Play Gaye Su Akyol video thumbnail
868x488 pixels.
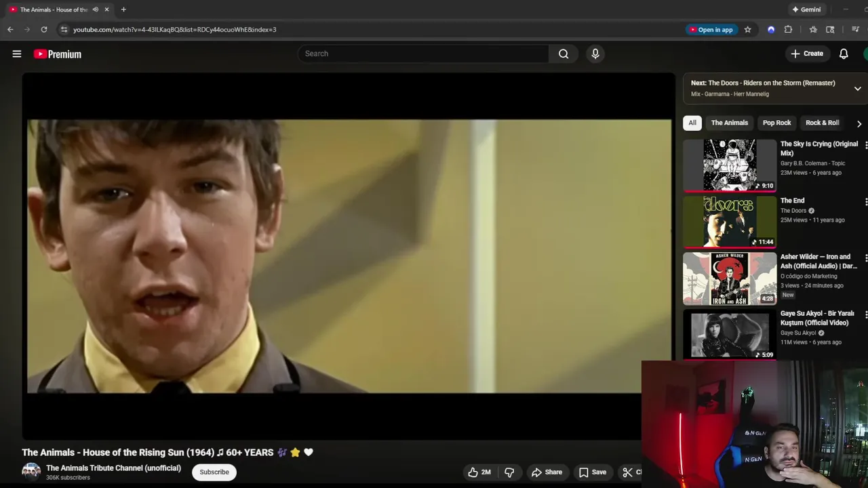730,335
